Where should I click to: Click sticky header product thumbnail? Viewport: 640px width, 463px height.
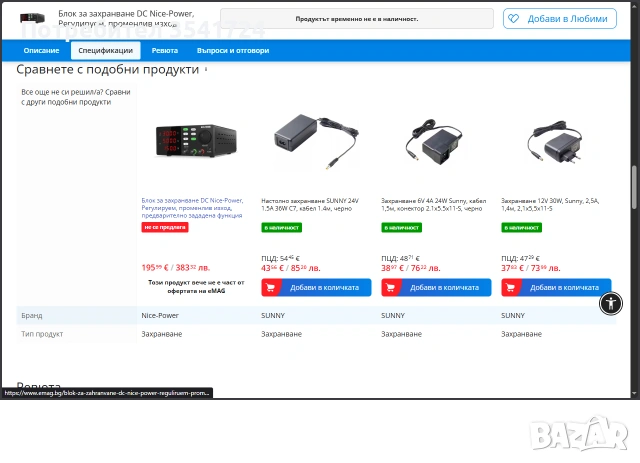coord(32,18)
